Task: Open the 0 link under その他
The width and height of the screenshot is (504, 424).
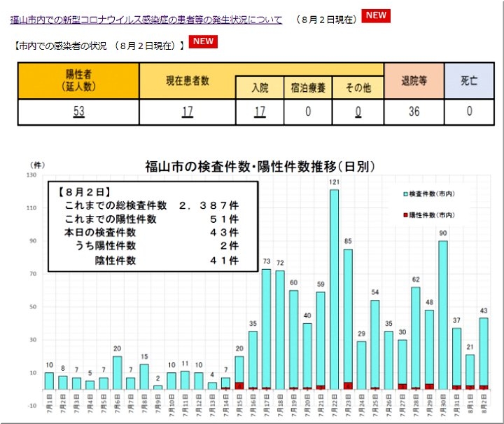Action: pos(358,111)
